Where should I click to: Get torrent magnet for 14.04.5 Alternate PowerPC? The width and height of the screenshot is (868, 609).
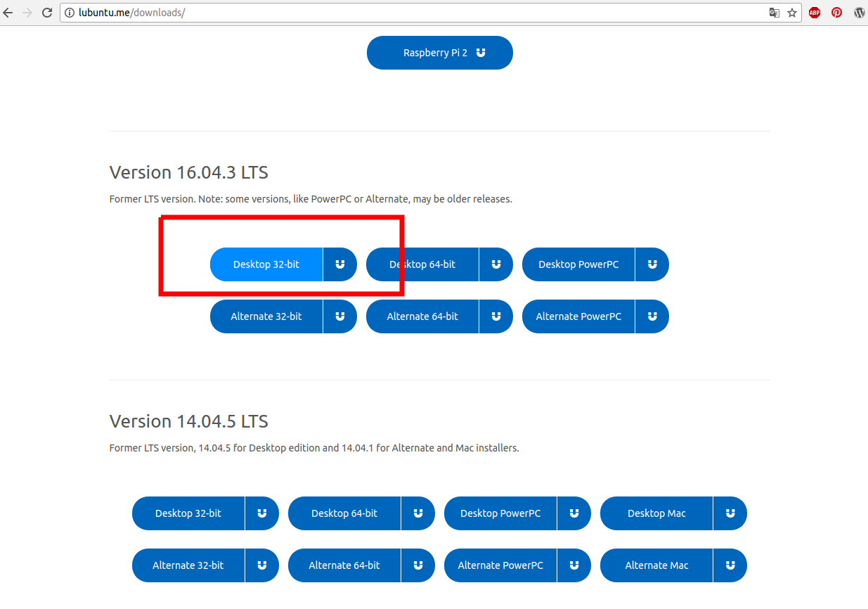click(574, 565)
